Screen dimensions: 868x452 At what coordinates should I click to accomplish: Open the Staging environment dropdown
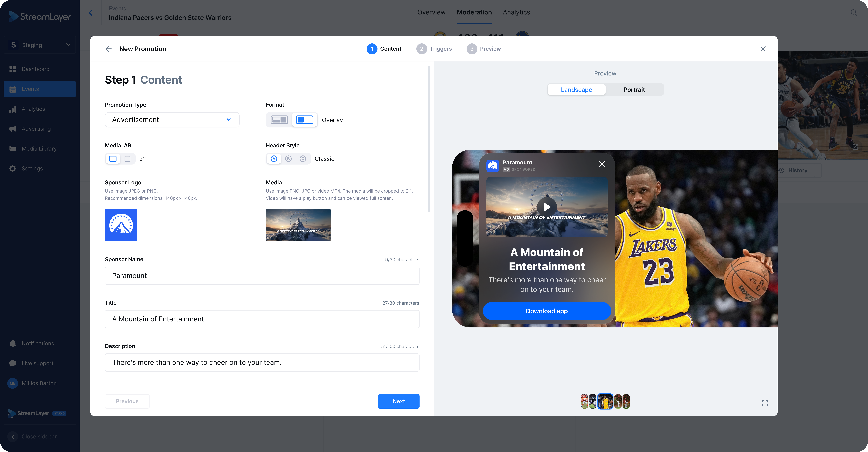pyautogui.click(x=40, y=45)
